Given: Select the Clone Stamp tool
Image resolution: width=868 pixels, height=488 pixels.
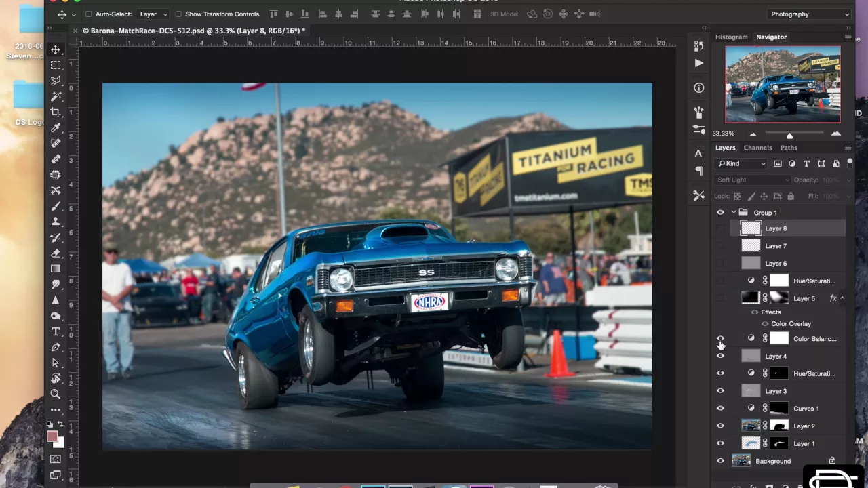Looking at the screenshot, I should pos(56,222).
